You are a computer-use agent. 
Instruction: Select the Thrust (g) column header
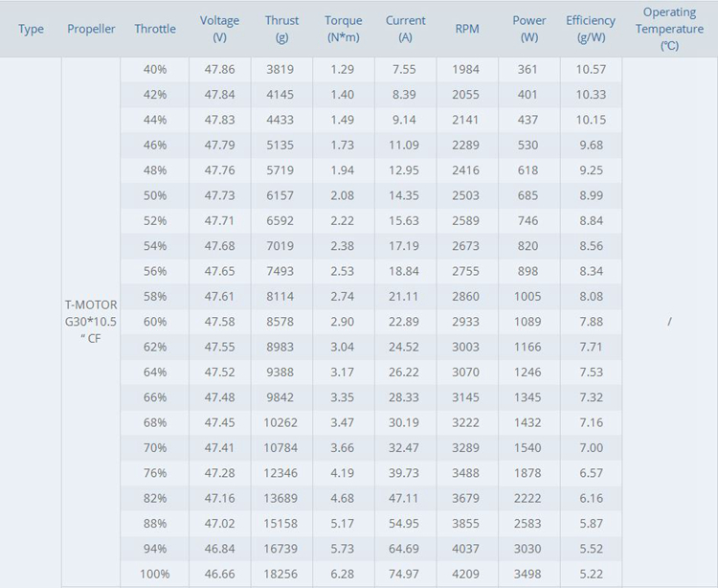click(x=281, y=29)
